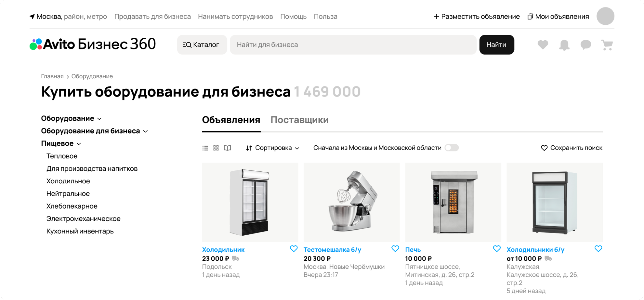Switch to the Поставщики tab

tap(300, 120)
